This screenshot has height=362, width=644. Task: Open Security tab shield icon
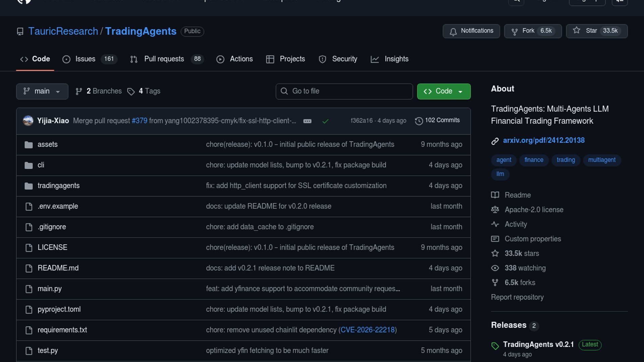322,59
